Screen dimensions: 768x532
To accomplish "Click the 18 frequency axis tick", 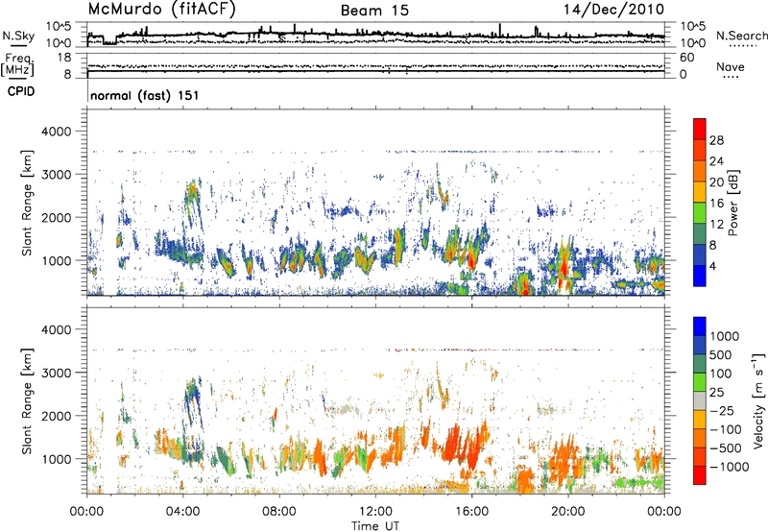I will coord(64,58).
